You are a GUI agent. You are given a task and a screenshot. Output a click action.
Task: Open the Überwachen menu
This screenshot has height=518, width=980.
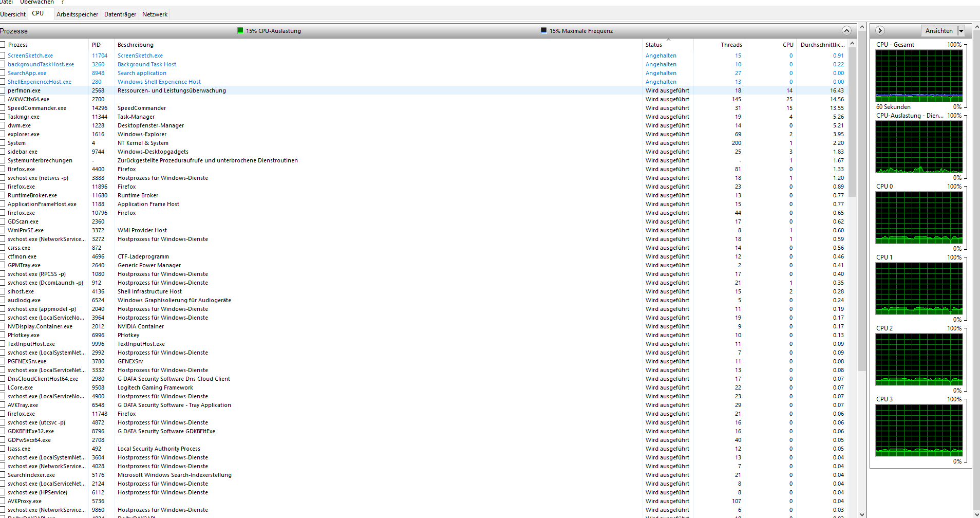pos(37,2)
